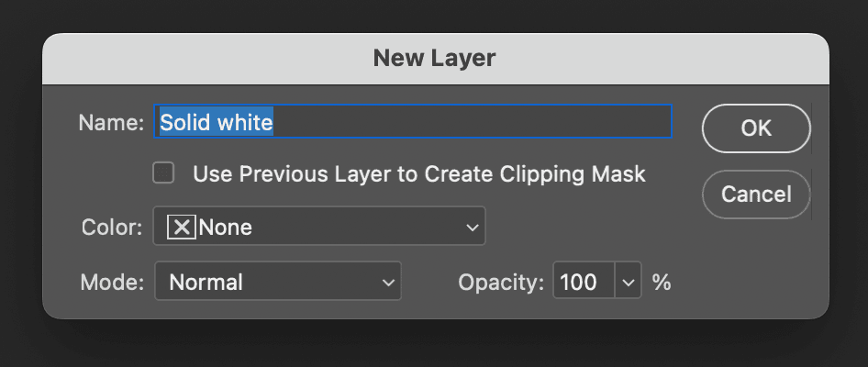Click the Opacity slider arrow button

628,283
